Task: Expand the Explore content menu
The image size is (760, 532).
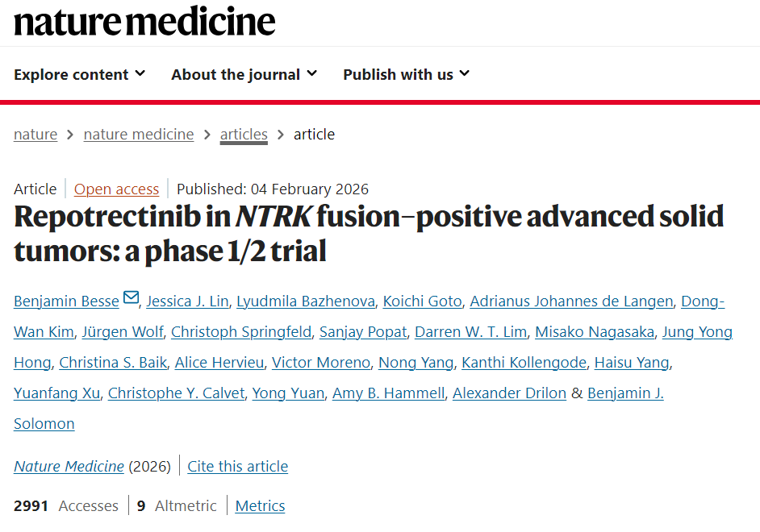Action: [79, 74]
